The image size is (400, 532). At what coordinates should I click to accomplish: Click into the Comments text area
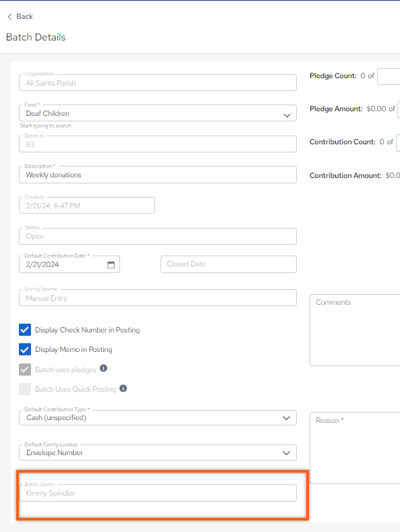coord(355,330)
